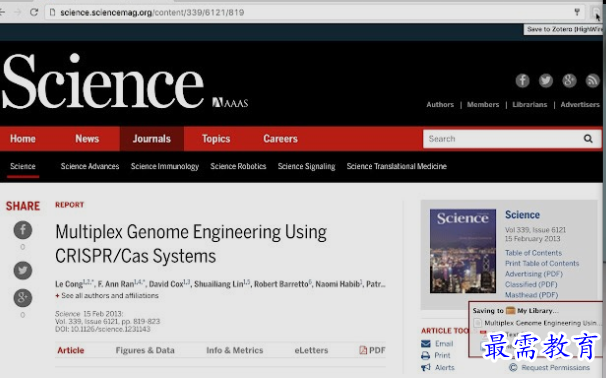Click the Alerts megaphone icon

(426, 367)
